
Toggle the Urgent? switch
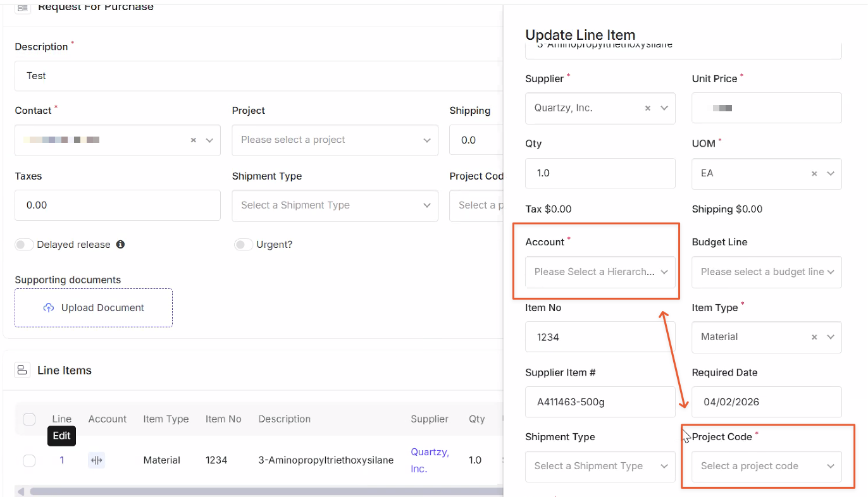tap(243, 245)
